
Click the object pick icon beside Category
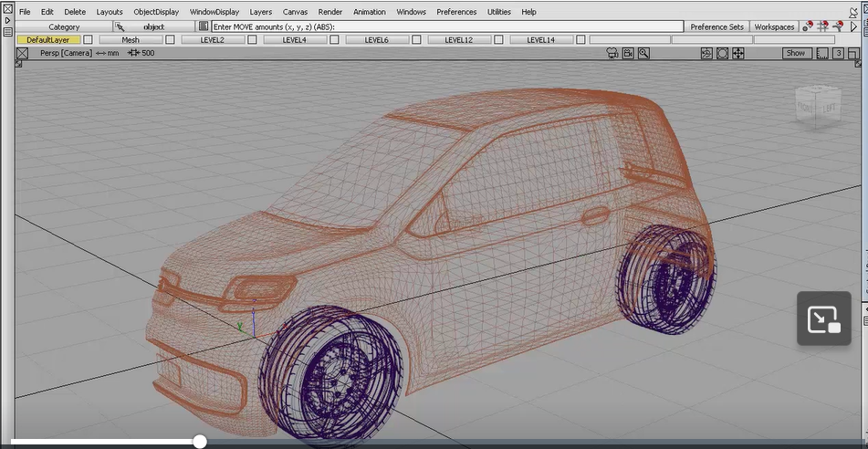pos(119,27)
